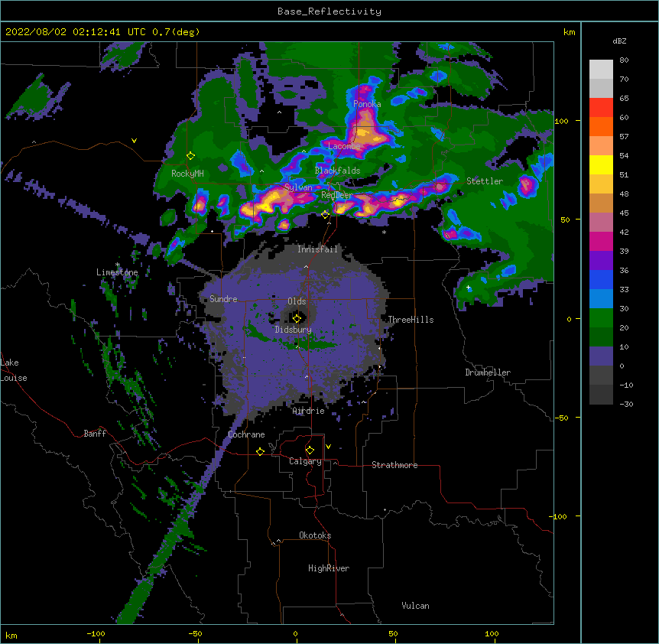
Task: Click the yellow V marker east of Calgary
Action: (328, 447)
